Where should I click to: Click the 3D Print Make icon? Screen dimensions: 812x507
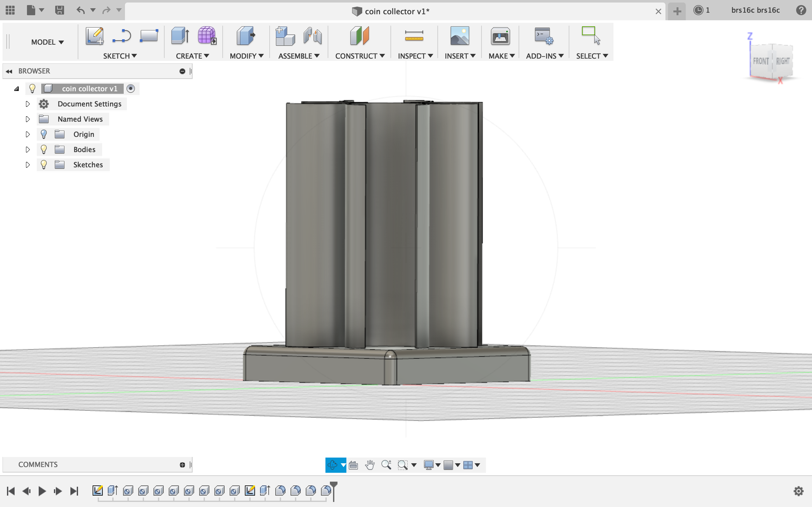tap(500, 36)
